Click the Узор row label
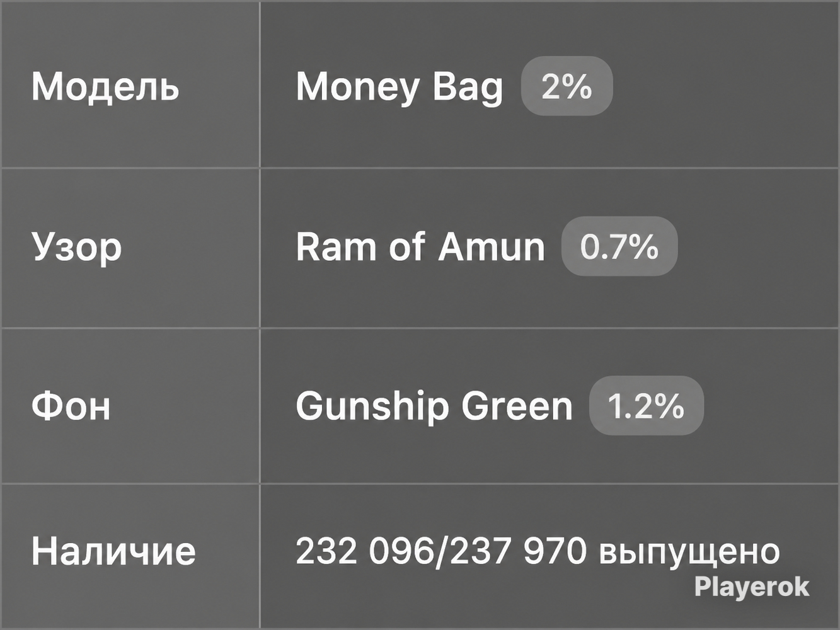This screenshot has height=630, width=840. [x=76, y=247]
